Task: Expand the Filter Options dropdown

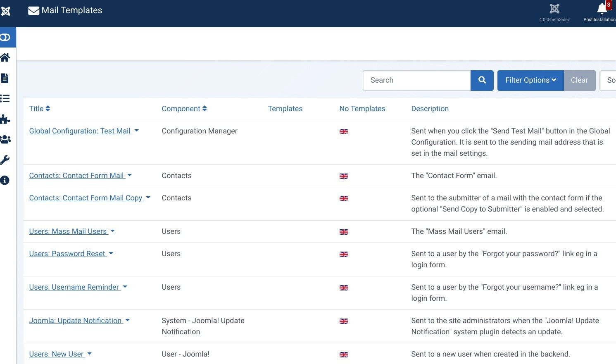Action: click(530, 80)
